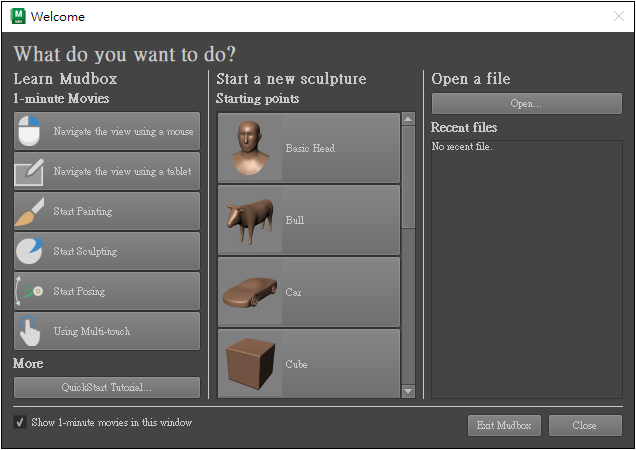Click the starting points scrollbar thumb
The height and width of the screenshot is (450, 636).
[x=408, y=177]
